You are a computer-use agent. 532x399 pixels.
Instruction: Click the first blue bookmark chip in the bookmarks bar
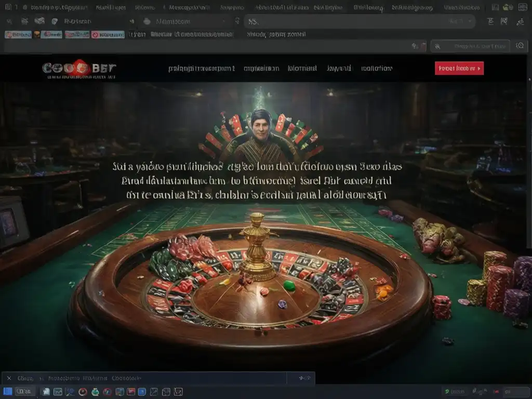tap(18, 35)
